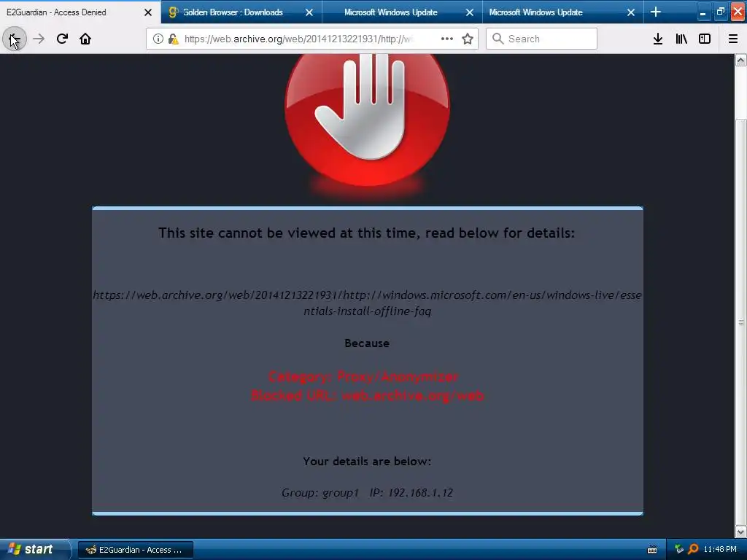Open the Library bookshelf icon
Screen dimensions: 747x560
click(x=681, y=39)
